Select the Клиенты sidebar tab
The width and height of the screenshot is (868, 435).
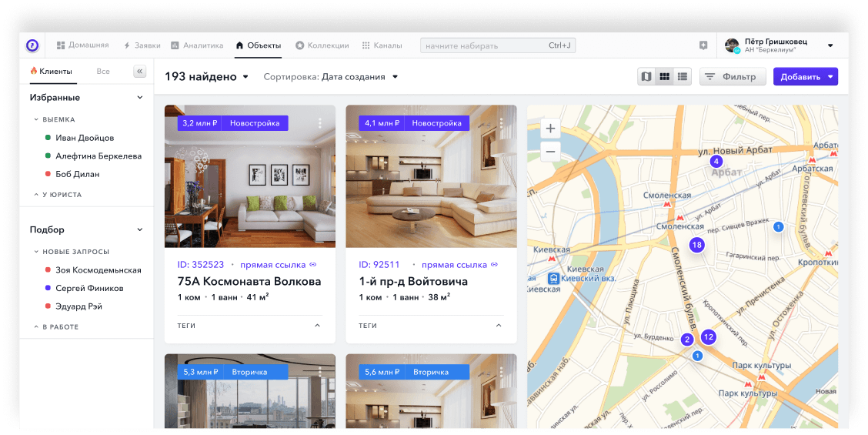[51, 71]
